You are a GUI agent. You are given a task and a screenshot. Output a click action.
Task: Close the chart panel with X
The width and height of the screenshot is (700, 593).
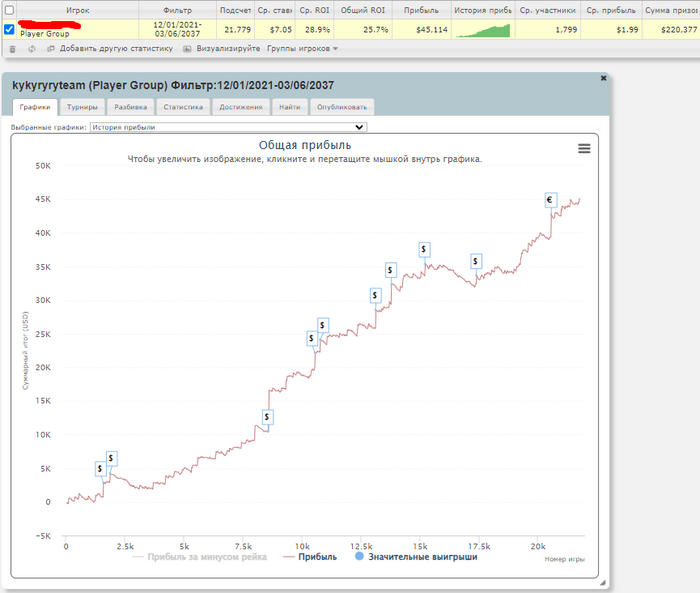point(604,78)
